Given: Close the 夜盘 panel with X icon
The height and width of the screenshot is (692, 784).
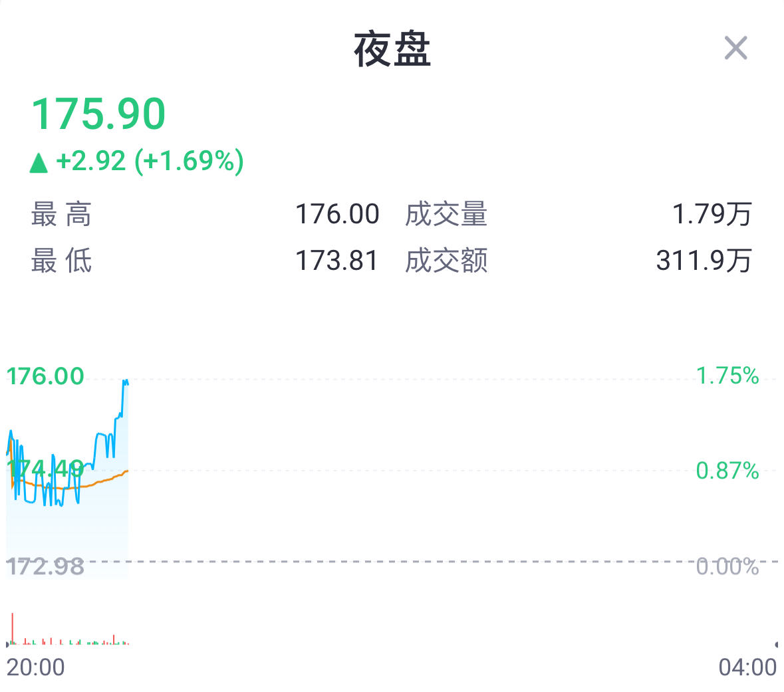Looking at the screenshot, I should point(735,49).
